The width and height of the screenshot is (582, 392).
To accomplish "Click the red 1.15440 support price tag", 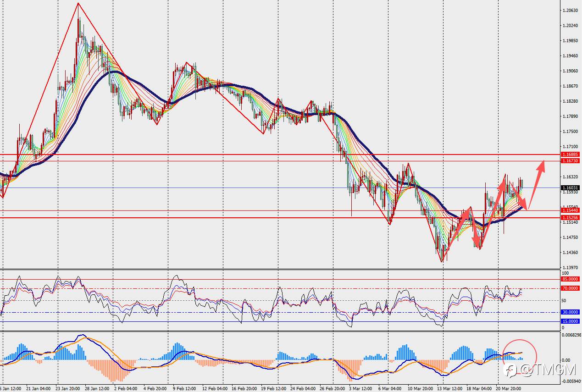I will click(571, 210).
